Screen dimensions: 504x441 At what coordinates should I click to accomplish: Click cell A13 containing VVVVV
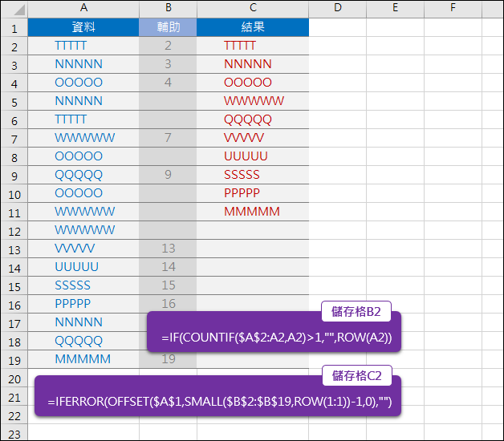pos(83,249)
